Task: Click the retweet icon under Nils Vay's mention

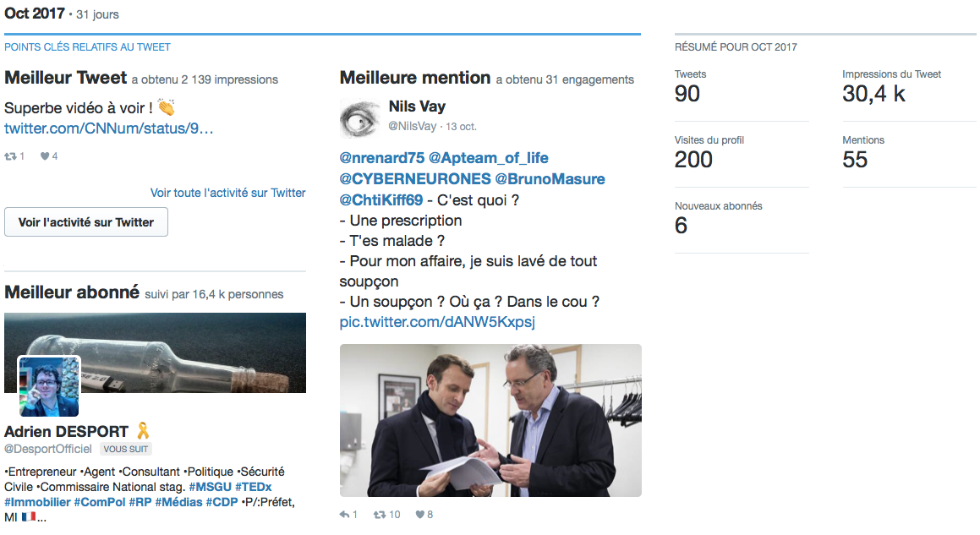Action: pos(380,515)
